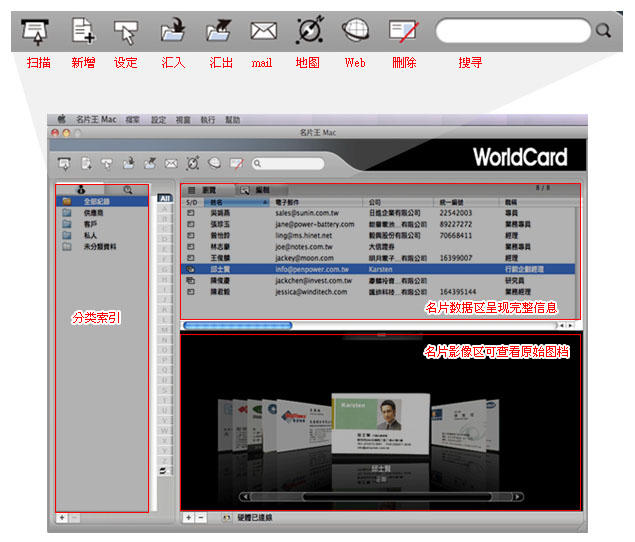635x542 pixels.
Task: Click envelope icon in WorldCard window toolbar
Action: (171, 164)
